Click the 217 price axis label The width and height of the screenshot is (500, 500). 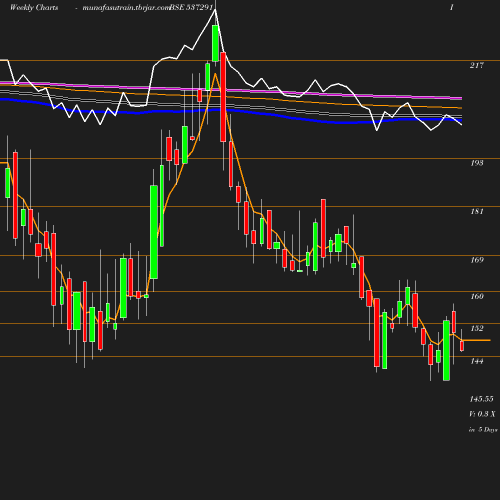pos(477,65)
